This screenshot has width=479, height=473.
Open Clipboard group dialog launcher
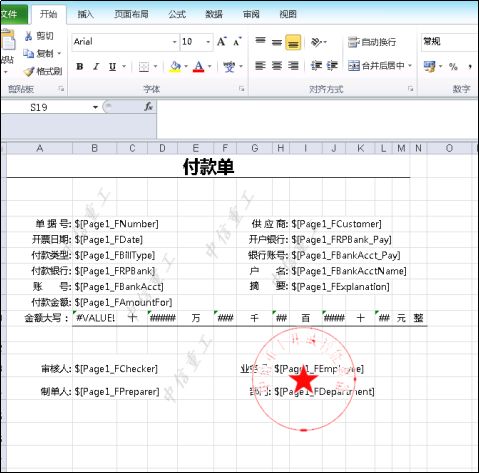[x=61, y=89]
